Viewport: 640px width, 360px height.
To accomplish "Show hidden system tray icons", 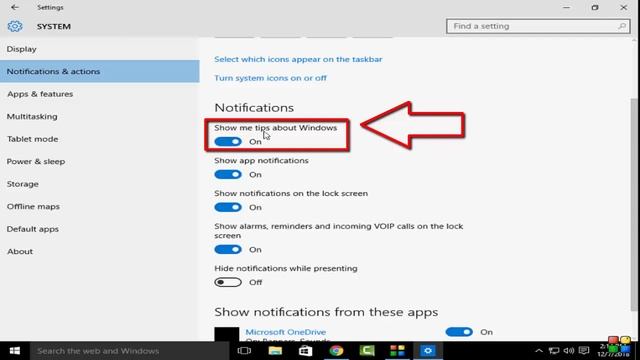I will pyautogui.click(x=539, y=351).
